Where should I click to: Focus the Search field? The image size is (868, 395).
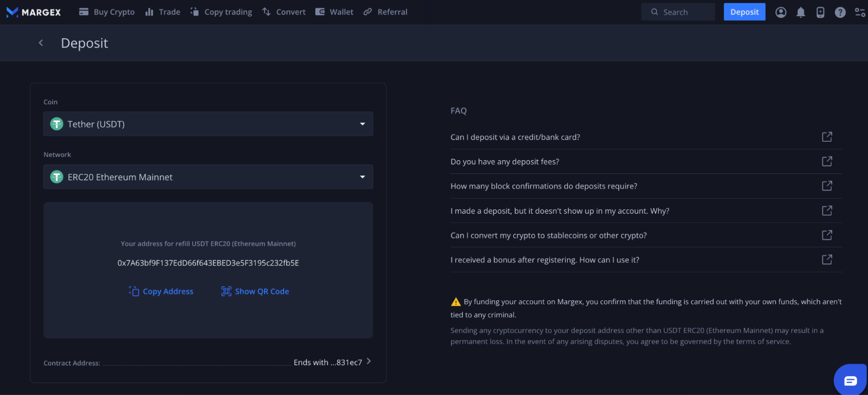pyautogui.click(x=678, y=12)
